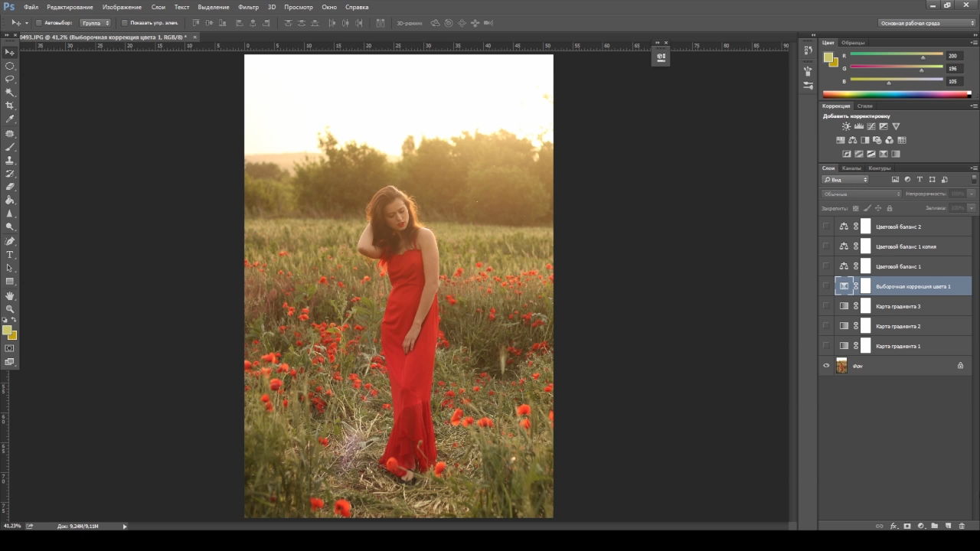Toggle the layer filtering switch
Screen dimensions: 980x551
pyautogui.click(x=973, y=179)
